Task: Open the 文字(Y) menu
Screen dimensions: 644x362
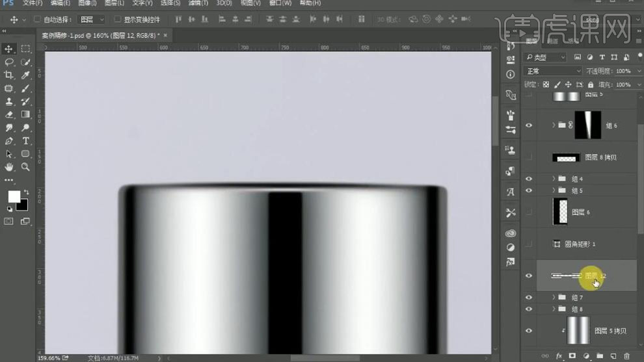Action: (x=142, y=3)
